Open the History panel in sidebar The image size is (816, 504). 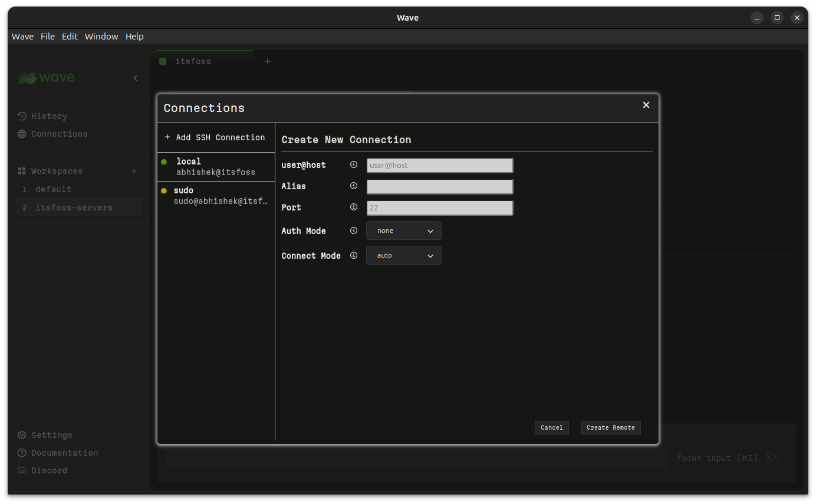(x=48, y=116)
